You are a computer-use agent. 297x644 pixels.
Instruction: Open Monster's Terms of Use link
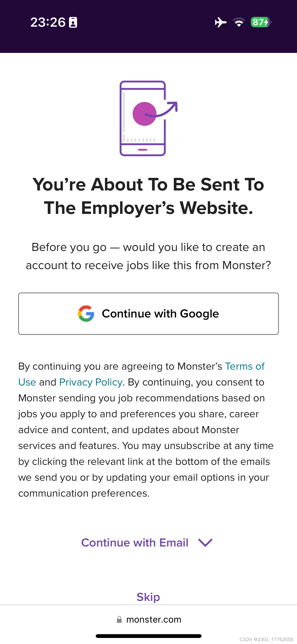pyautogui.click(x=244, y=366)
